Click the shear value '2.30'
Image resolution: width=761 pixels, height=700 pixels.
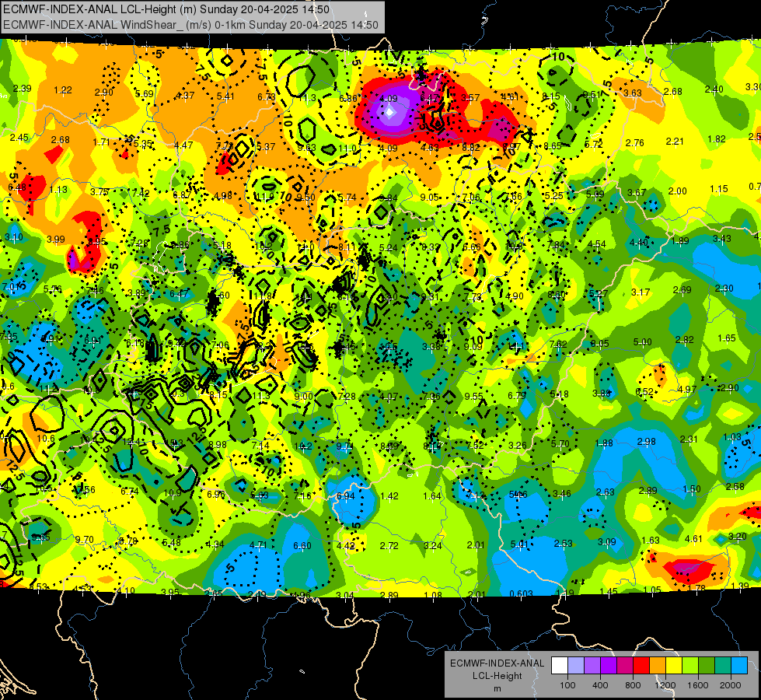[724, 289]
